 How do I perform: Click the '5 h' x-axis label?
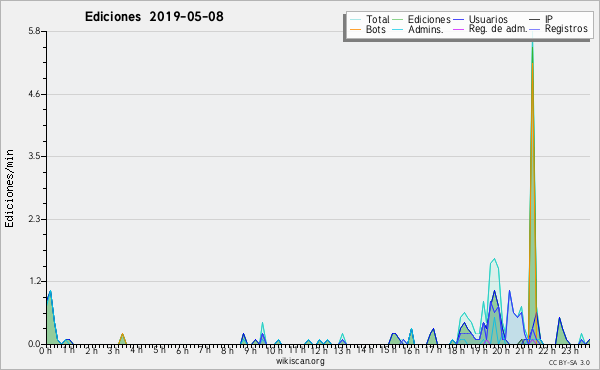pyautogui.click(x=159, y=350)
